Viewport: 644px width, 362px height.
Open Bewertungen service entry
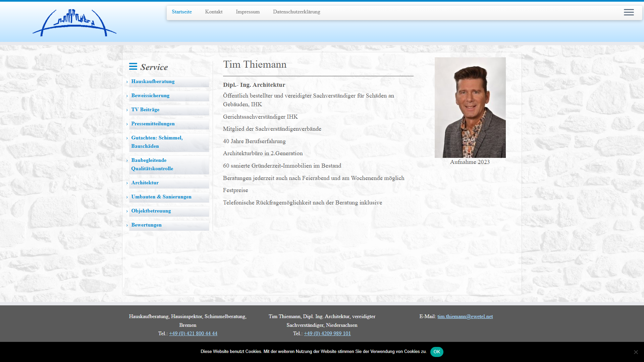[169, 225]
